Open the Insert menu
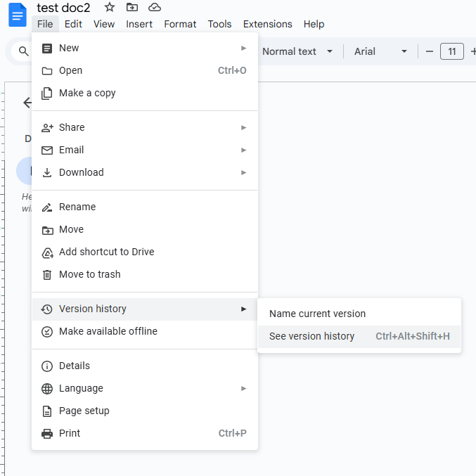Viewport: 476px width, 476px height. pos(139,24)
